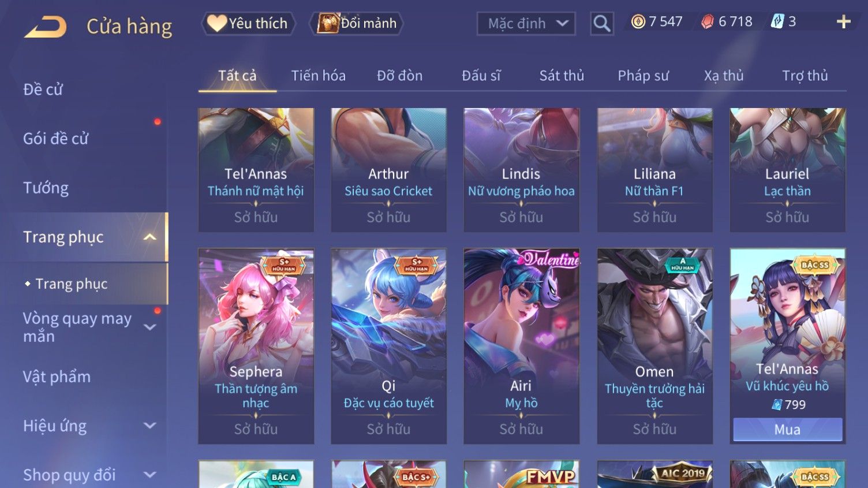Select the Pháp sư tab
Image resolution: width=868 pixels, height=488 pixels.
643,76
